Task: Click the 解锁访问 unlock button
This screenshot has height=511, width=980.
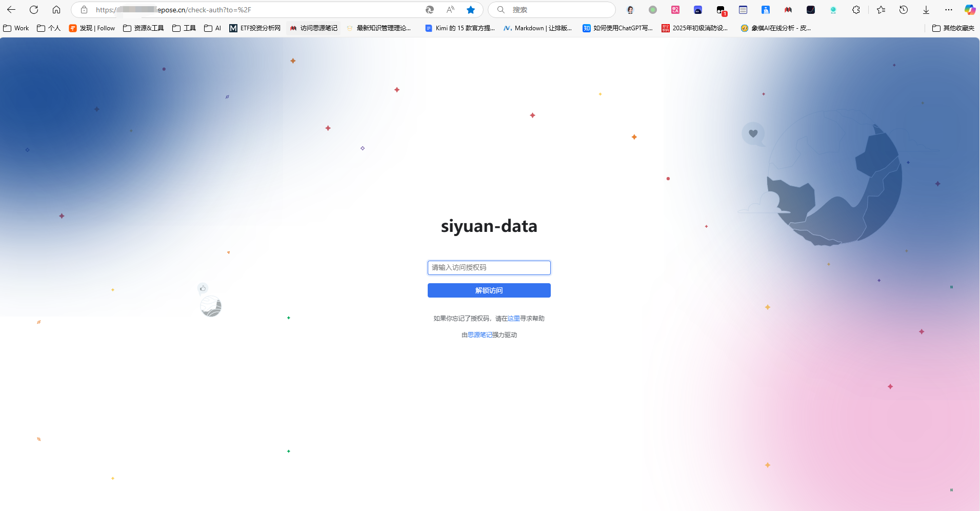Action: (x=489, y=290)
